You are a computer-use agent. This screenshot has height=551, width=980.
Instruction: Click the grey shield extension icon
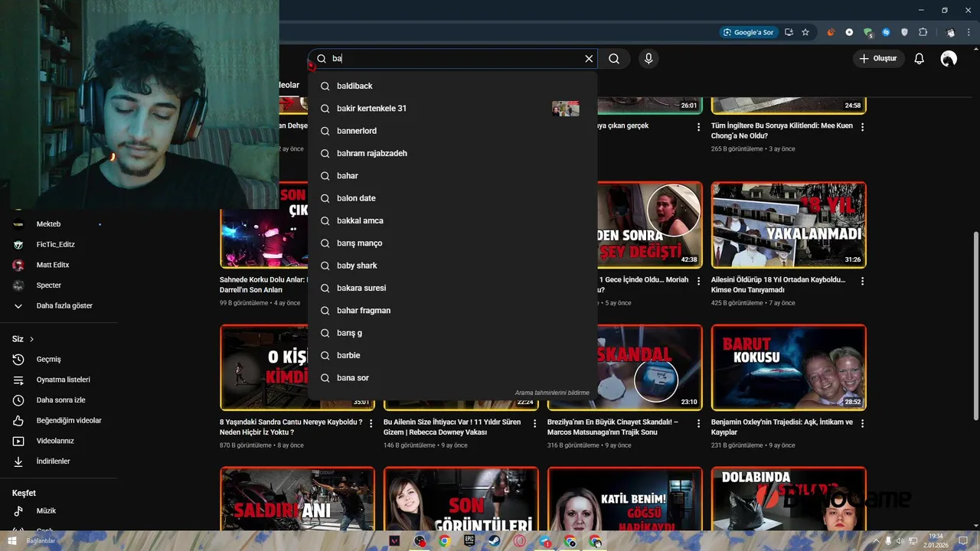904,32
